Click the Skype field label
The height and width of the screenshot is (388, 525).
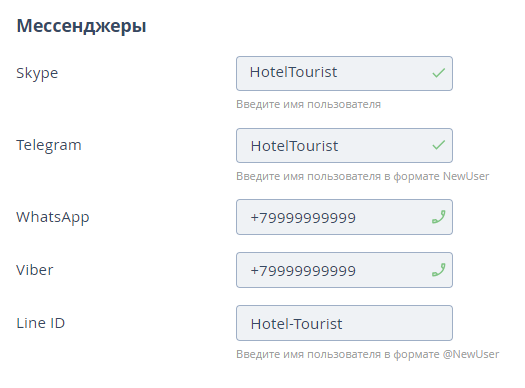[x=37, y=73]
